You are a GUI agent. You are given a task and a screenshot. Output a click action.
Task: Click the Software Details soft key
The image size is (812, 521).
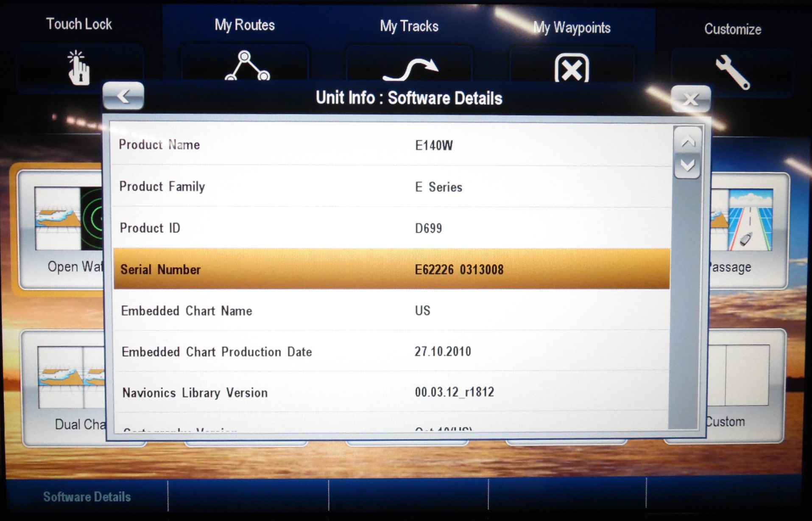(x=87, y=496)
